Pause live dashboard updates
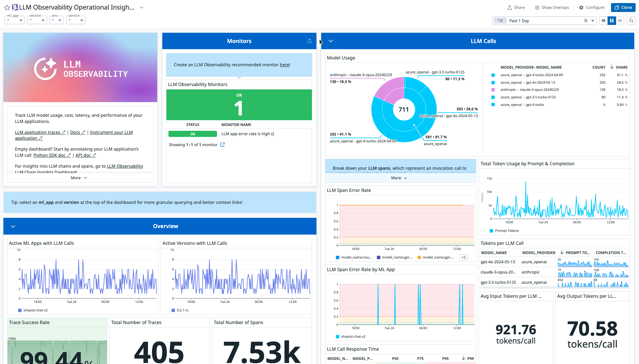Image resolution: width=639 pixels, height=364 pixels. click(612, 20)
